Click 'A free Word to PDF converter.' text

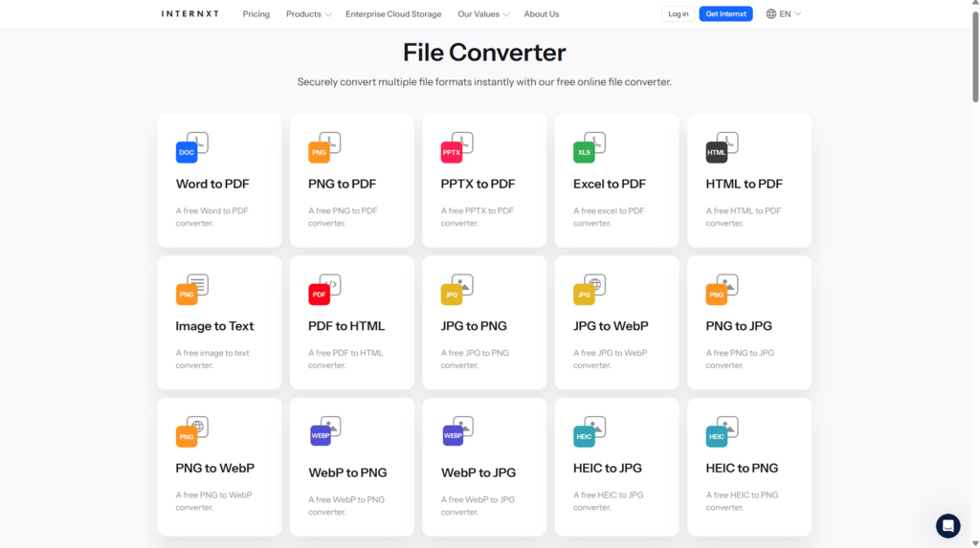[212, 217]
